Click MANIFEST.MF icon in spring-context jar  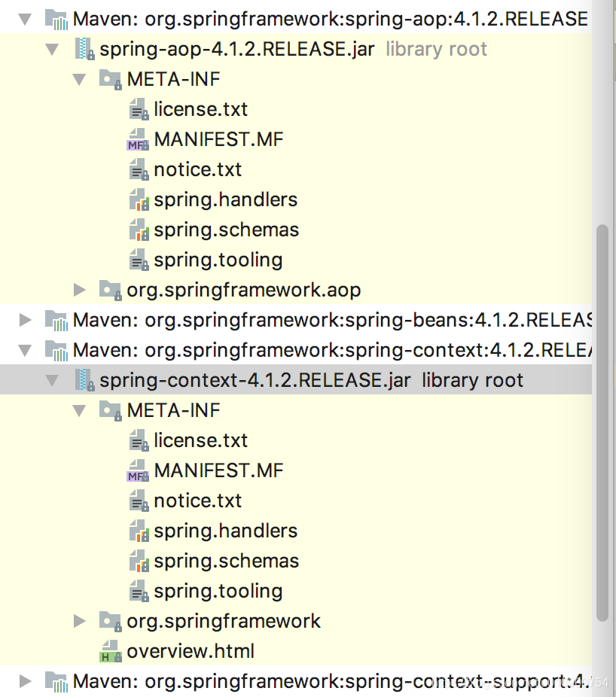point(138,470)
